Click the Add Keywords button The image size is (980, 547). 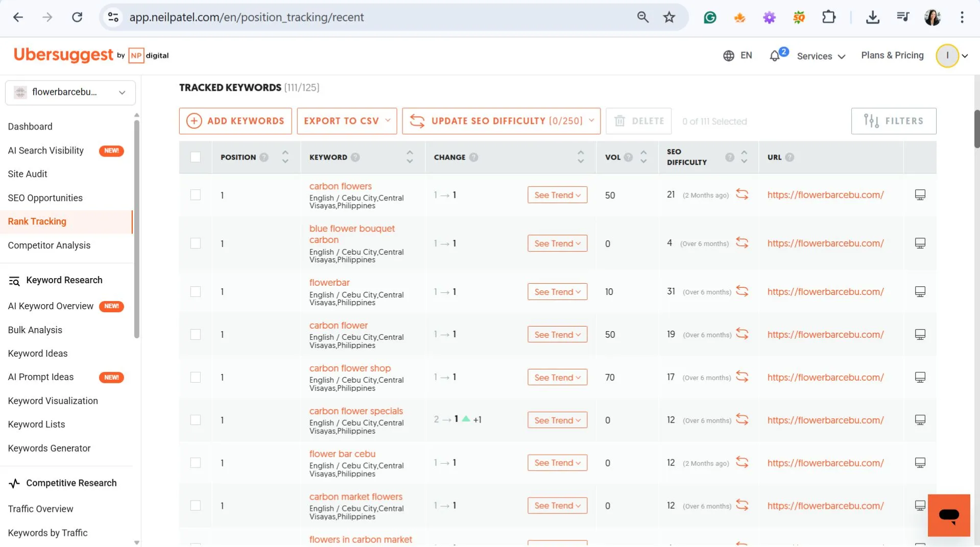235,121
